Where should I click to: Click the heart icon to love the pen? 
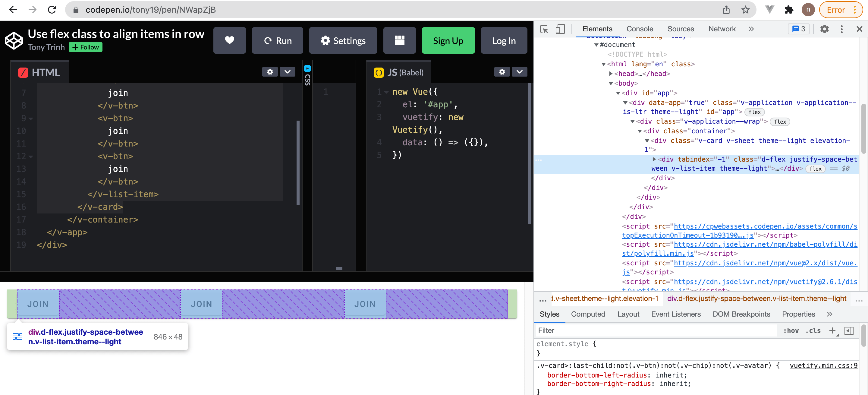click(x=229, y=40)
